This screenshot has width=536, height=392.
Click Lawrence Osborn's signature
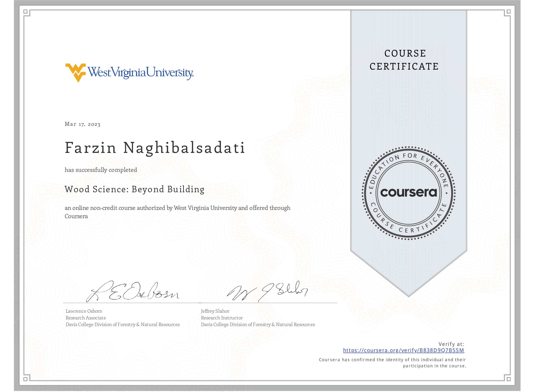tap(133, 292)
